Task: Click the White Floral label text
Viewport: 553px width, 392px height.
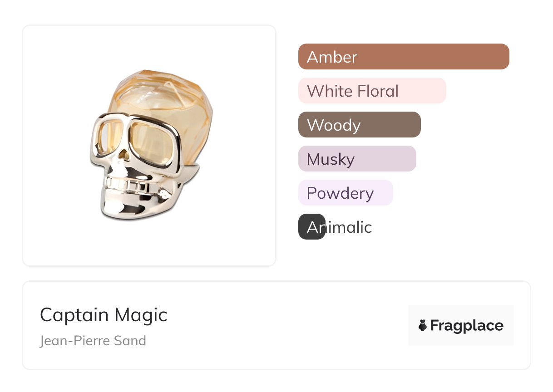Action: (x=353, y=91)
